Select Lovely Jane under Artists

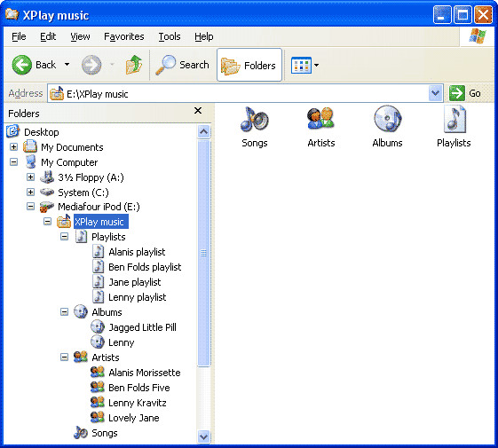133,418
